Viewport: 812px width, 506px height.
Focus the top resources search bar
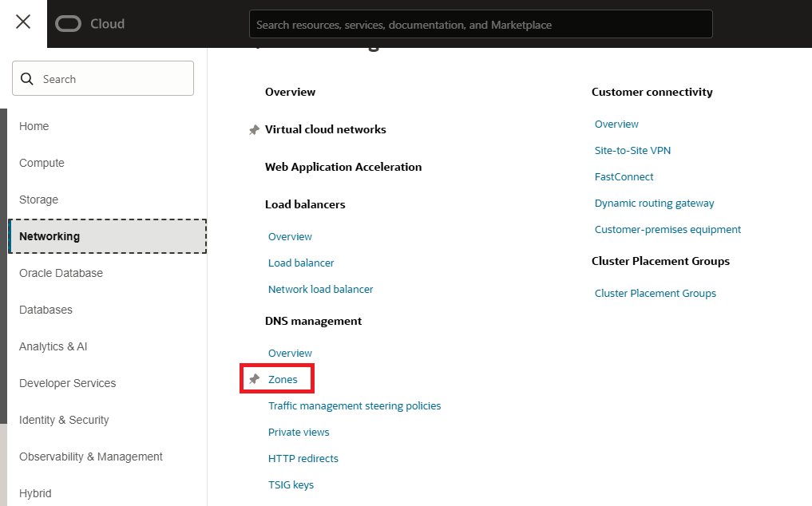[x=480, y=25]
